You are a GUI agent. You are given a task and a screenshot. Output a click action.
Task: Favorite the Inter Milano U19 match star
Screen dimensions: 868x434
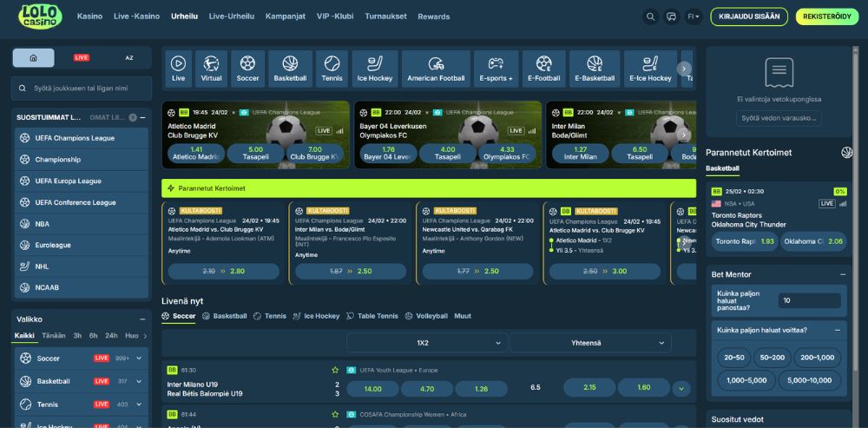click(335, 370)
